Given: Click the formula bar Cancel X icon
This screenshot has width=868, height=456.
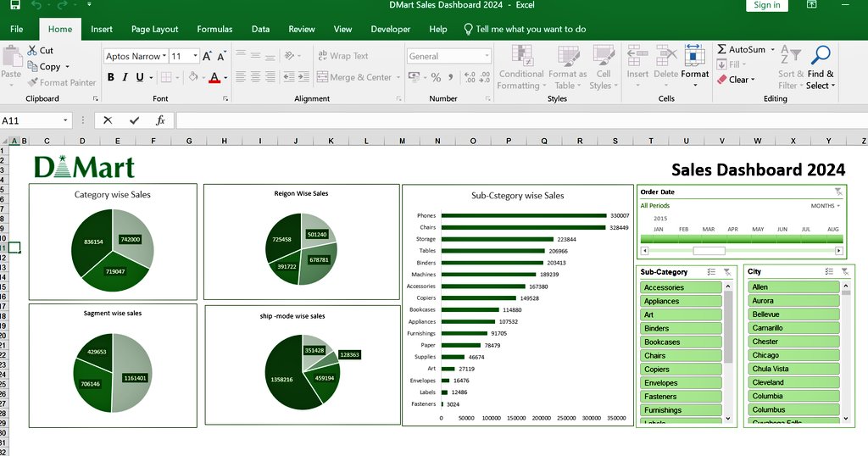Looking at the screenshot, I should point(108,120).
